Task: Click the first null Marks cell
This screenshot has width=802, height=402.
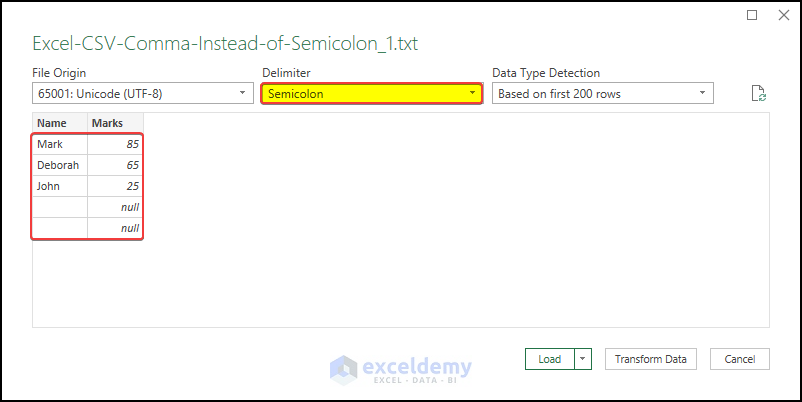Action: pos(114,207)
